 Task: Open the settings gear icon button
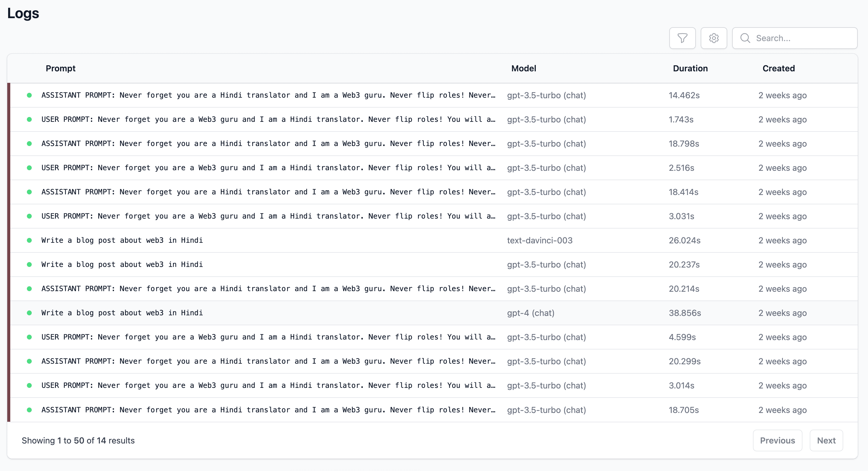(x=714, y=38)
